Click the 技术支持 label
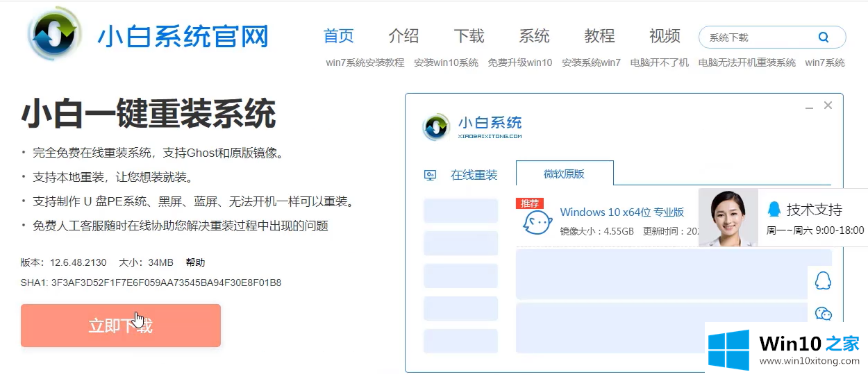 [x=815, y=210]
